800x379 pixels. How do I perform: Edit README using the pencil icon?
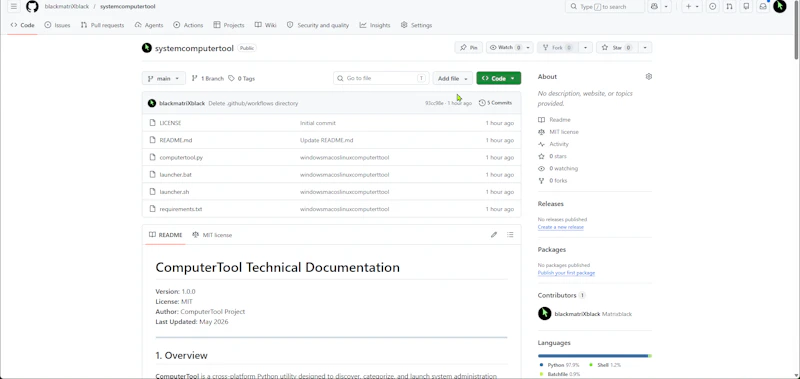pos(494,235)
